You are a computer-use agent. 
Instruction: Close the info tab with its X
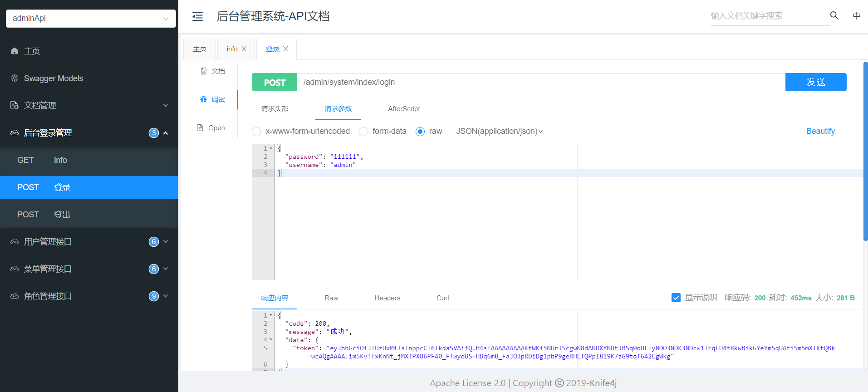tap(244, 49)
